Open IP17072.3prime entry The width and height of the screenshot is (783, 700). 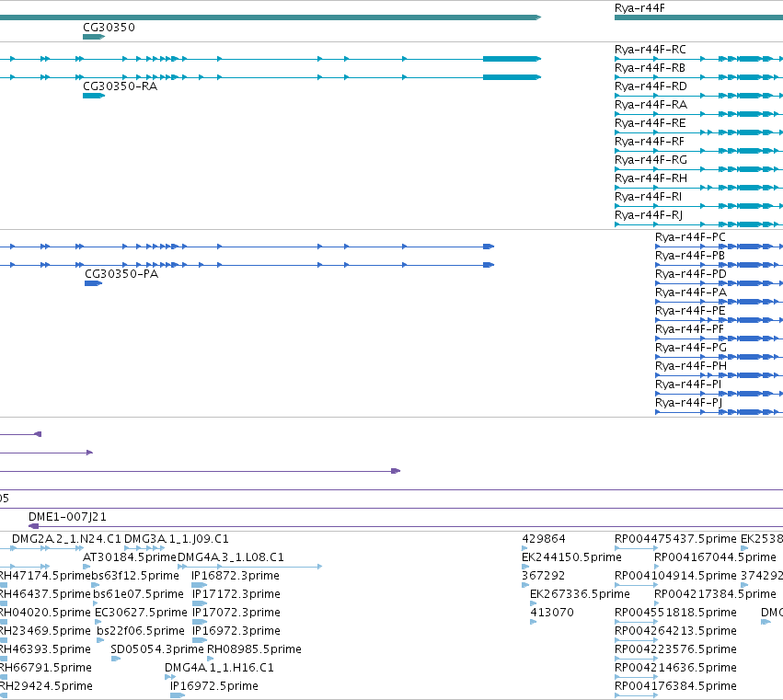pyautogui.click(x=236, y=613)
